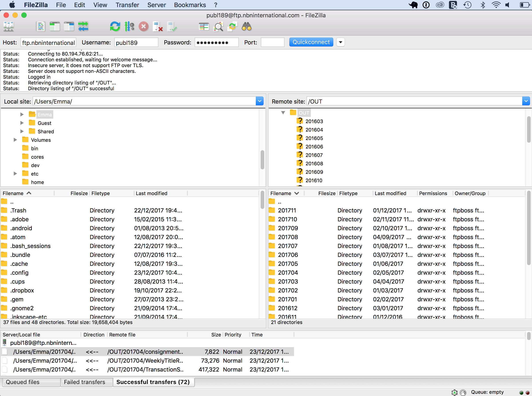Click the Port input field
The width and height of the screenshot is (532, 396).
point(272,42)
